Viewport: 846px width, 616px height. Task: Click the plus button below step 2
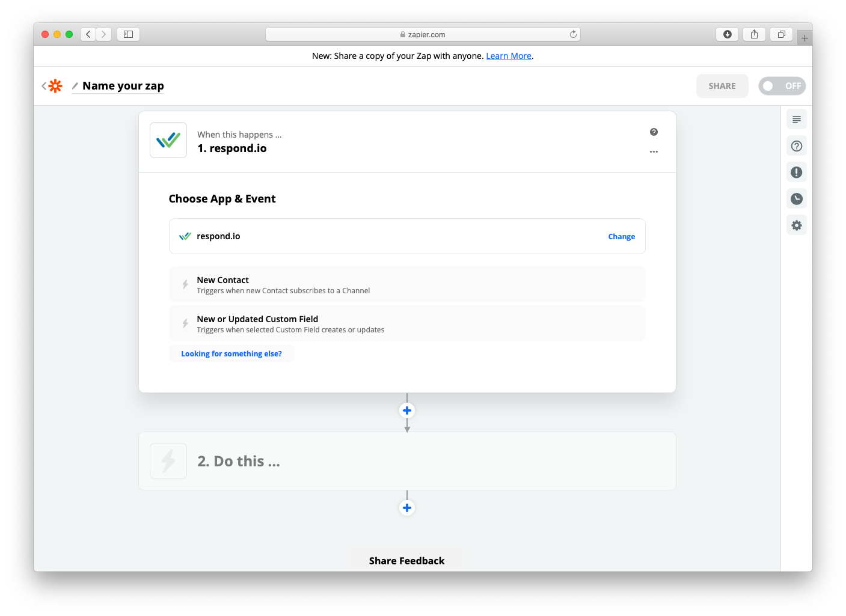[x=407, y=508]
